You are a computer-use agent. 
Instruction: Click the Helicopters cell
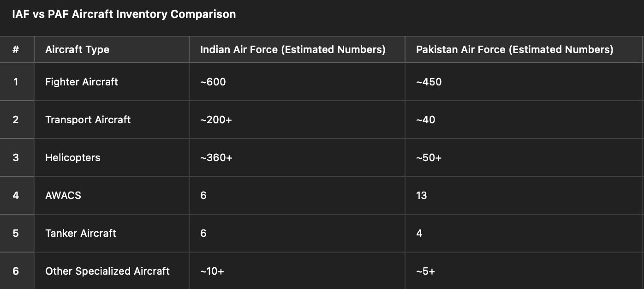click(112, 157)
